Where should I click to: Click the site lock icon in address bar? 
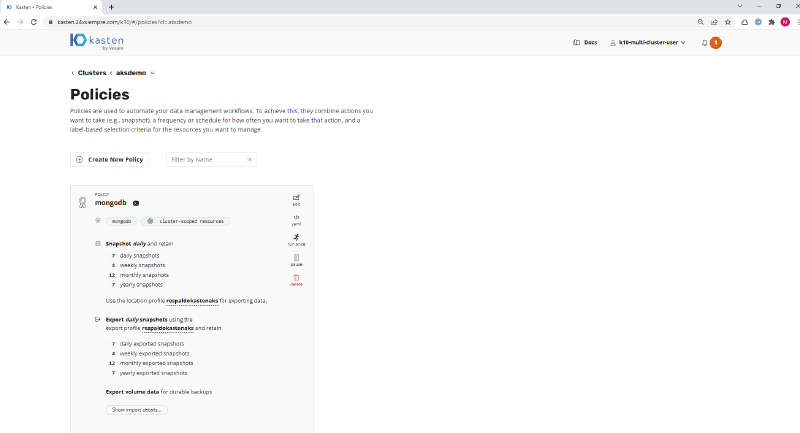(50, 22)
